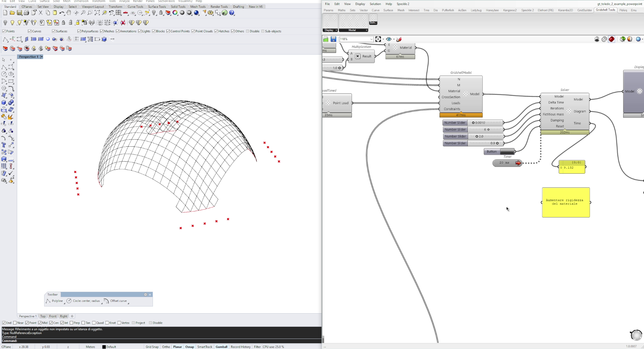
Task: Open the color wheel material icon
Action: [175, 13]
